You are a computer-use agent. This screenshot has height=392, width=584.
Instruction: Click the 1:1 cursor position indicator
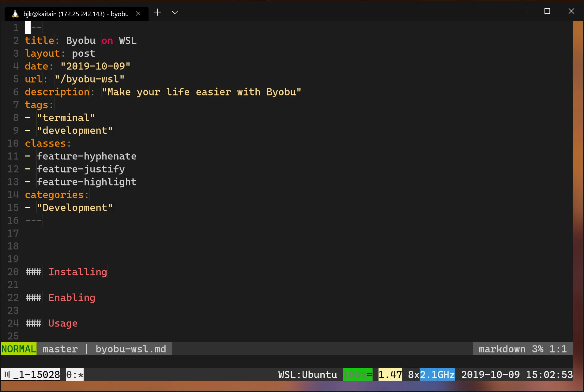pyautogui.click(x=558, y=349)
